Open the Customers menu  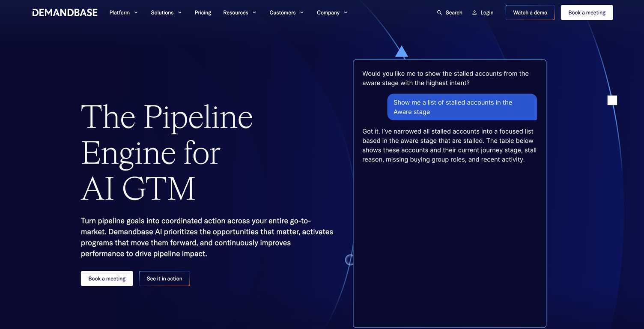click(283, 12)
